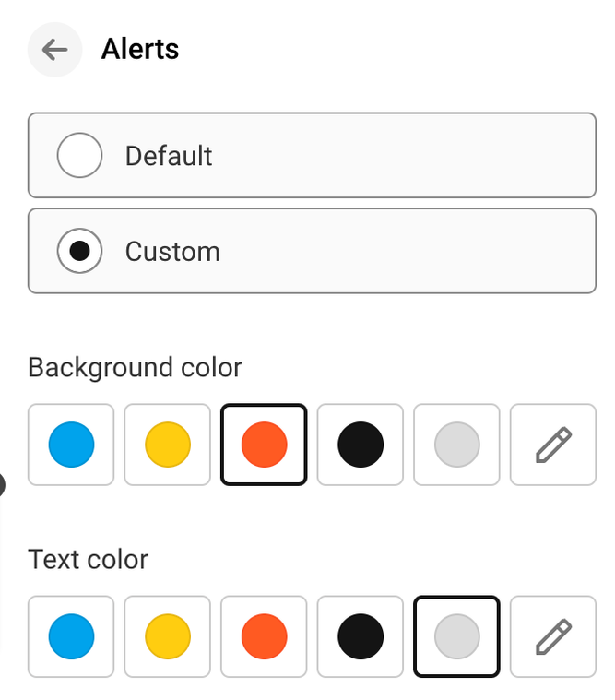Choose yellow background color swatch
The image size is (615, 700).
168,445
